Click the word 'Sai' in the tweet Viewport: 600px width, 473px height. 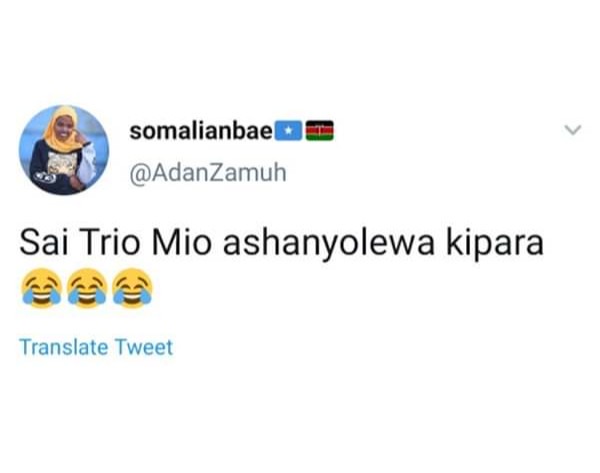pos(44,243)
